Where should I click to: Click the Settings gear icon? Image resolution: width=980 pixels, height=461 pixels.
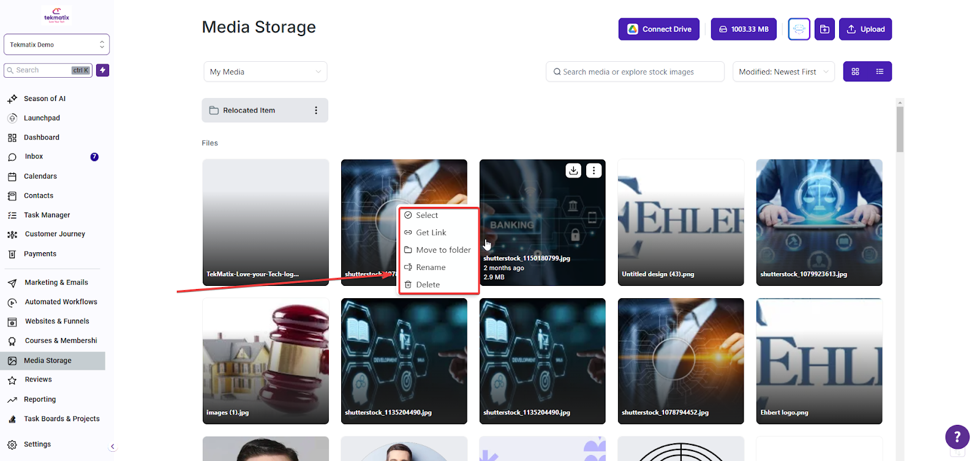(x=12, y=445)
